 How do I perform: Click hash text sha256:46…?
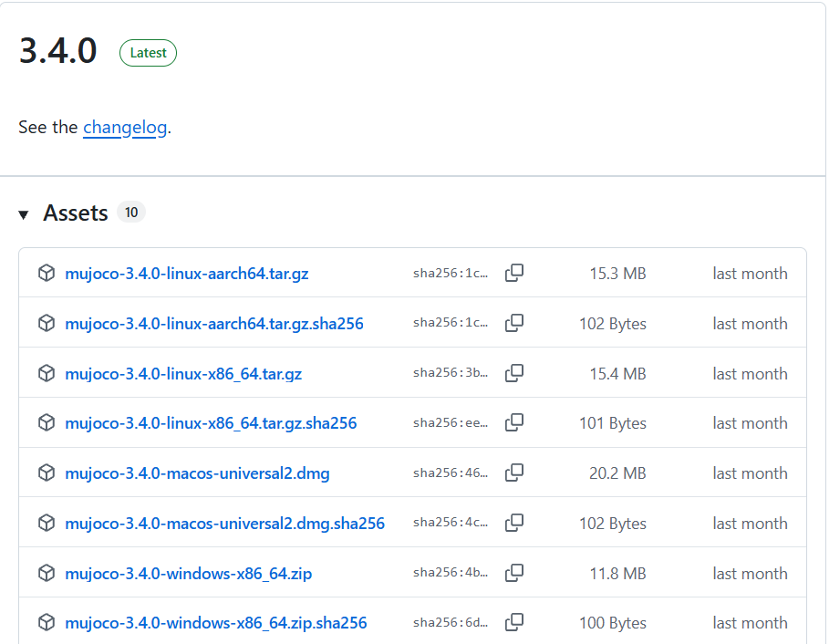coord(451,473)
